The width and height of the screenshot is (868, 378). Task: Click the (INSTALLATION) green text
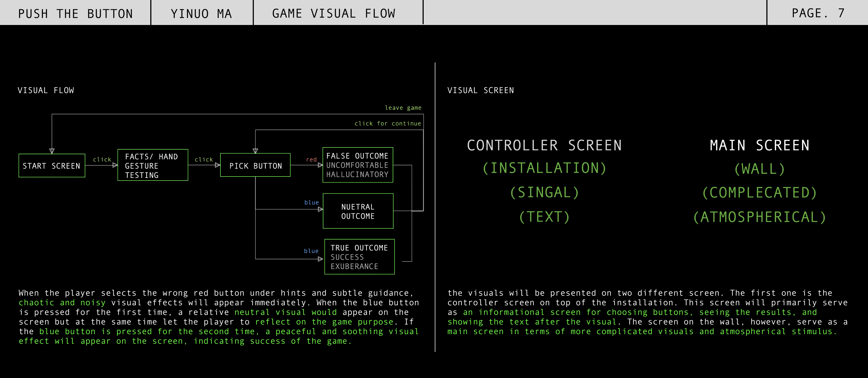coord(544,168)
